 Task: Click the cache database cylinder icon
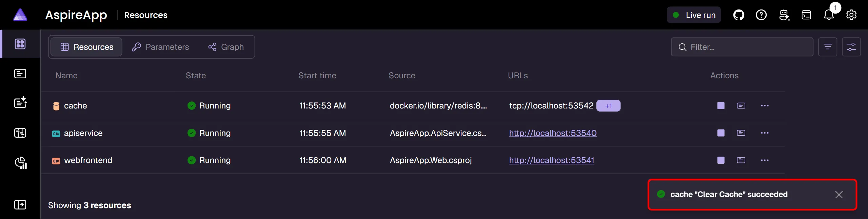click(56, 106)
